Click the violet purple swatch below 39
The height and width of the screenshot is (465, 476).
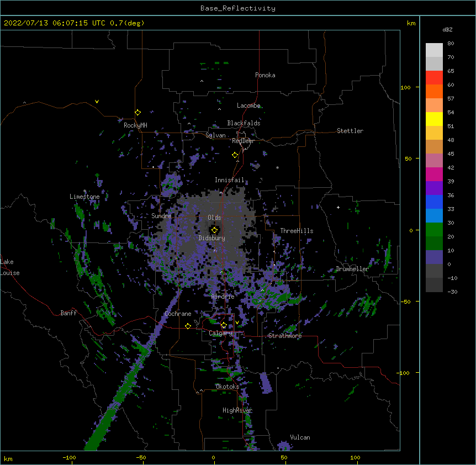(x=434, y=188)
